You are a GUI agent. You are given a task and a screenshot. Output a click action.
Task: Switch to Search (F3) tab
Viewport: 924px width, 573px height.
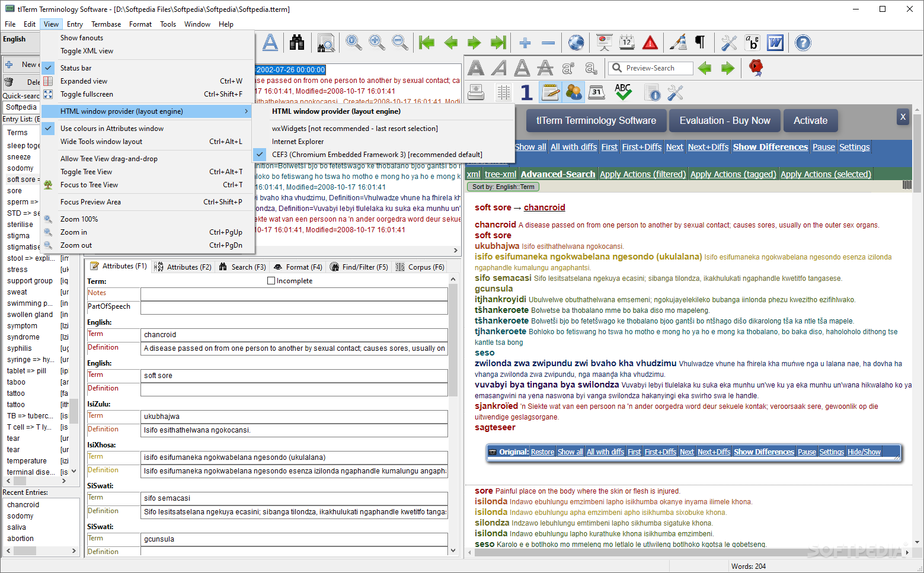242,267
